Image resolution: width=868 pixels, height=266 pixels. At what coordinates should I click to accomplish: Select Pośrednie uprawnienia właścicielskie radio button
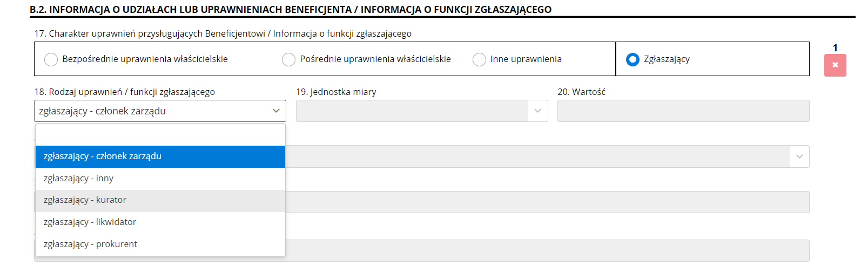pyautogui.click(x=289, y=59)
